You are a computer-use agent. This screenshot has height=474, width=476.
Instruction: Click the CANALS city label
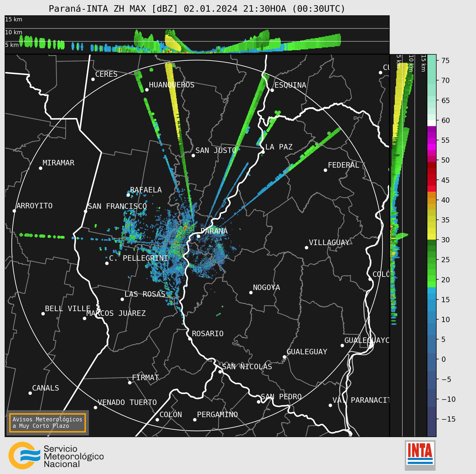click(45, 388)
